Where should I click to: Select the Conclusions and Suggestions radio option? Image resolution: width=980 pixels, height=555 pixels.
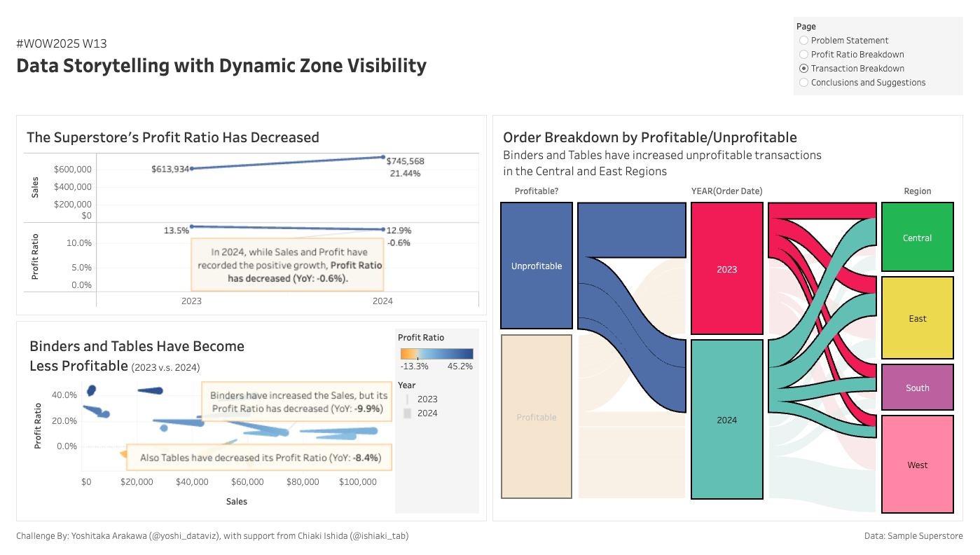803,83
